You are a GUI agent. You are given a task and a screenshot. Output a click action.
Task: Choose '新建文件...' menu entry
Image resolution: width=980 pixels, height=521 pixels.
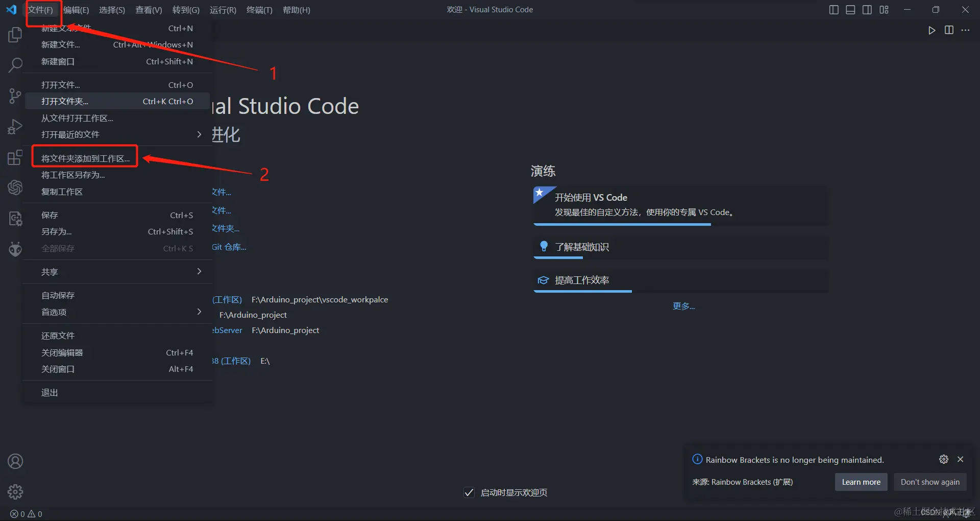coord(117,44)
